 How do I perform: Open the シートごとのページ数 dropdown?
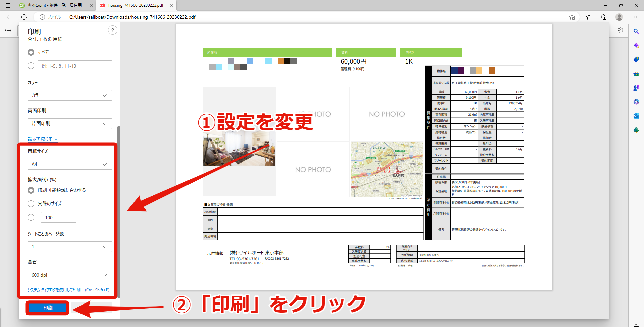[70, 247]
